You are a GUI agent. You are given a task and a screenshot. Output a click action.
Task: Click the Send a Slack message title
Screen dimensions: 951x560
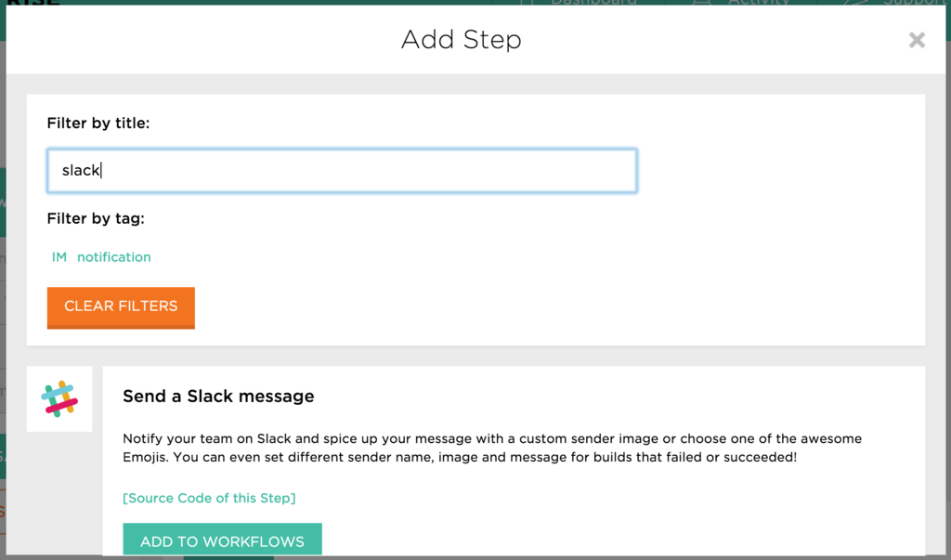pos(218,397)
